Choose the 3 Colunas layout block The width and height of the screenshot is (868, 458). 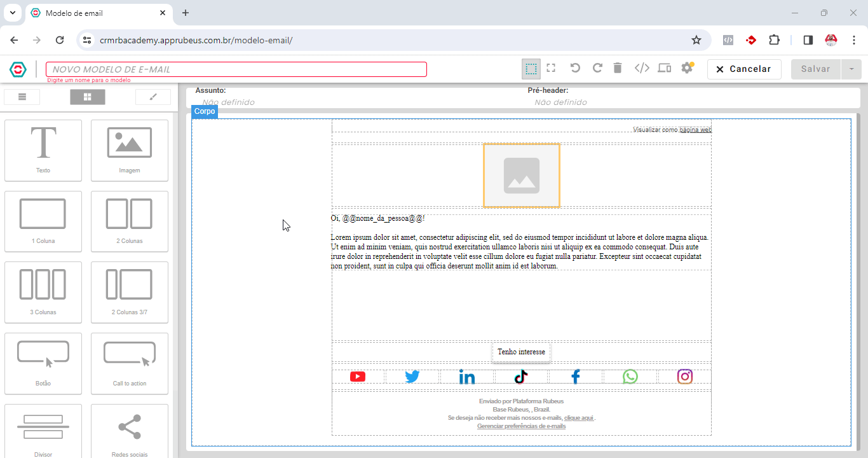[x=43, y=293]
